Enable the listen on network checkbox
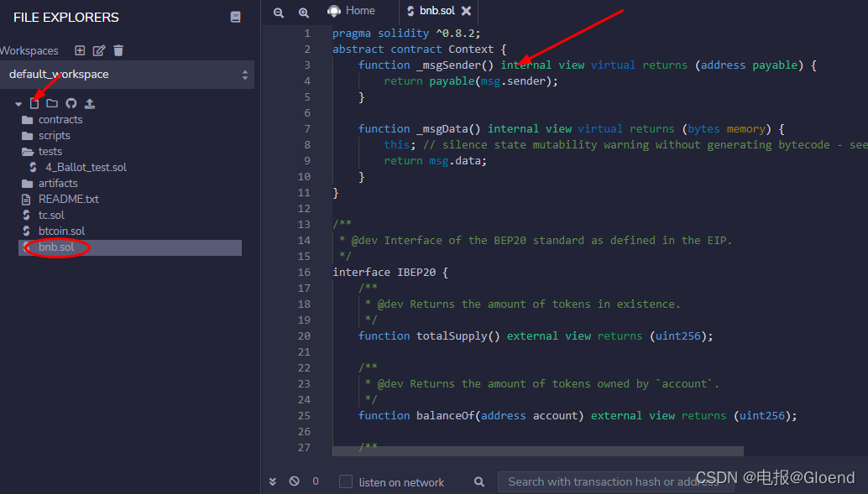Screen dimensions: 868x494 point(345,481)
